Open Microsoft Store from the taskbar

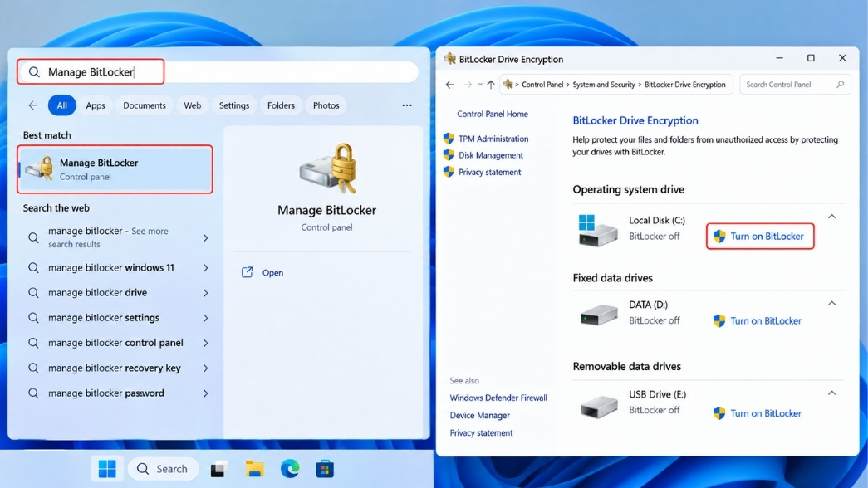(325, 469)
